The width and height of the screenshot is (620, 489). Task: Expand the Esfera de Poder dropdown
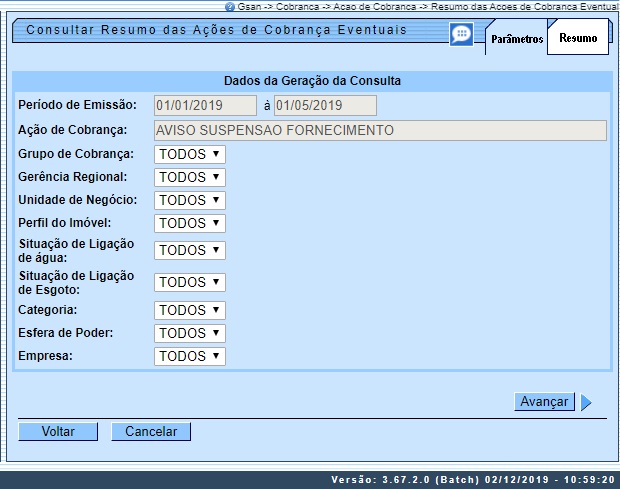[x=190, y=333]
